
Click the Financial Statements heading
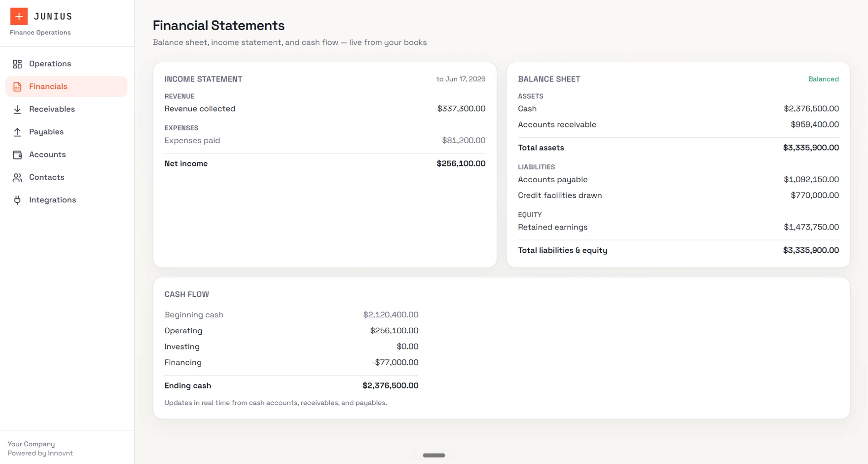click(x=218, y=25)
